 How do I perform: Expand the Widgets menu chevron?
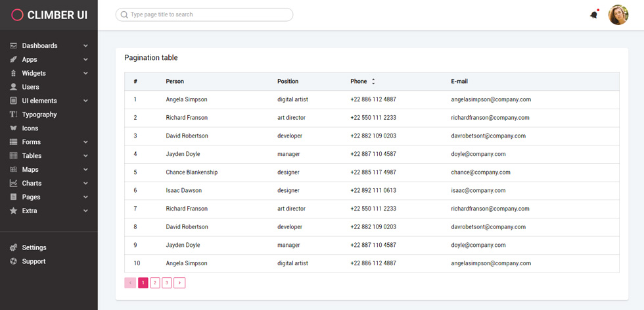tap(85, 73)
